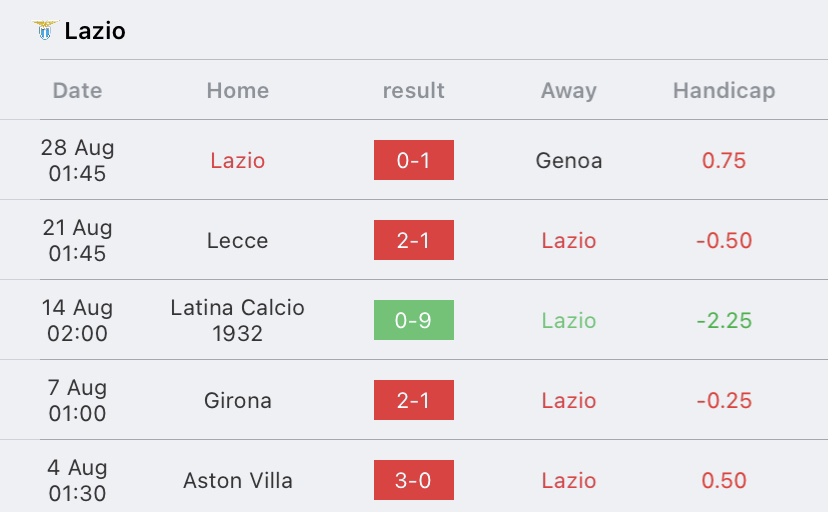This screenshot has width=828, height=512.
Task: Click the Girona home team name
Action: click(x=238, y=401)
